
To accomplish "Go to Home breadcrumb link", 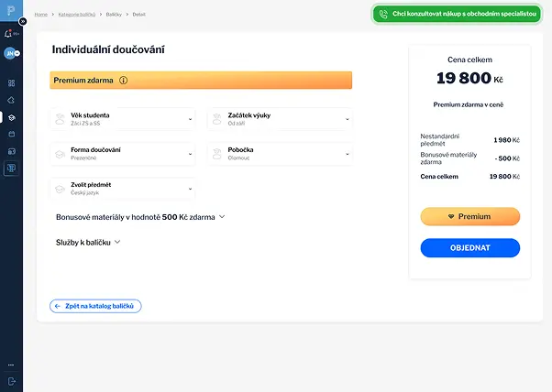I will tap(41, 15).
